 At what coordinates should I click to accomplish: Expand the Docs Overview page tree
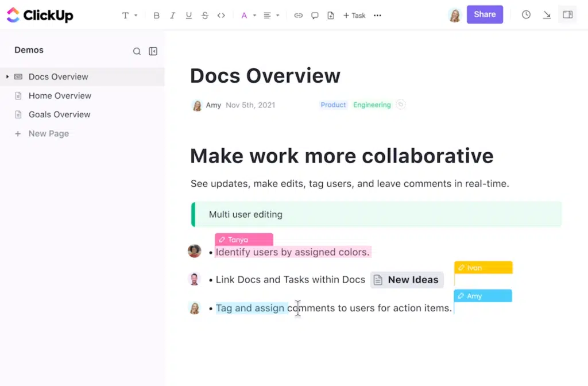[x=7, y=76]
